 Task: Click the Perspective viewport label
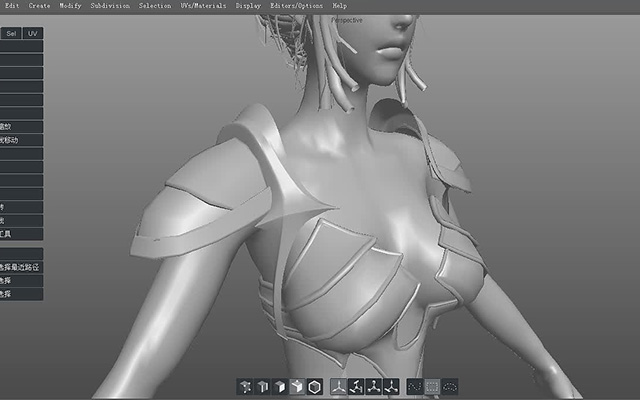[347, 20]
